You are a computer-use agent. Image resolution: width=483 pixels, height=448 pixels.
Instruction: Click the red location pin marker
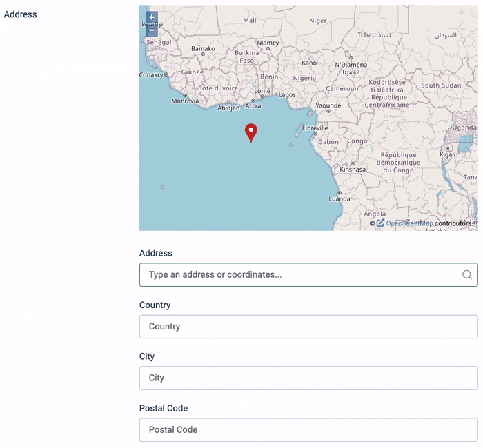point(251,133)
